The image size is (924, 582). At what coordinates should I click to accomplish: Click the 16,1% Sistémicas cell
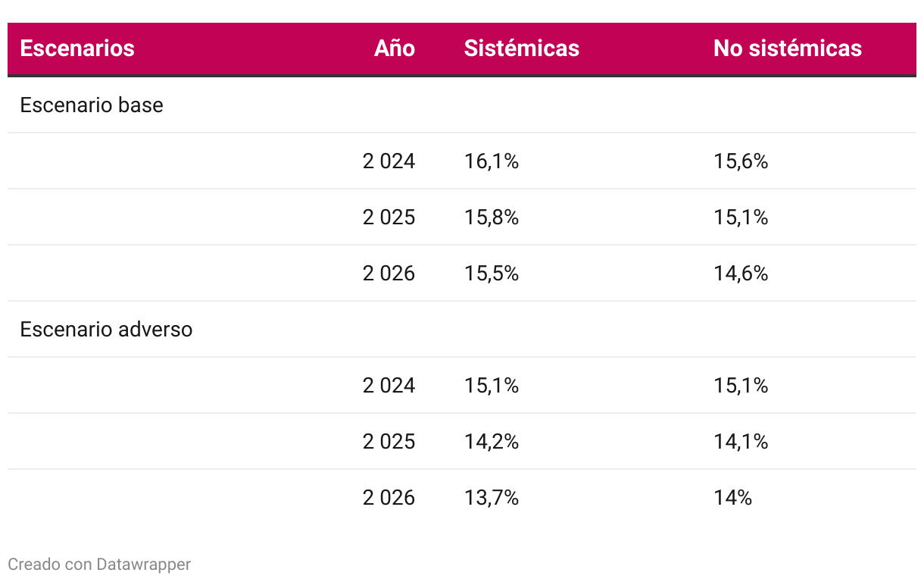coord(491,161)
